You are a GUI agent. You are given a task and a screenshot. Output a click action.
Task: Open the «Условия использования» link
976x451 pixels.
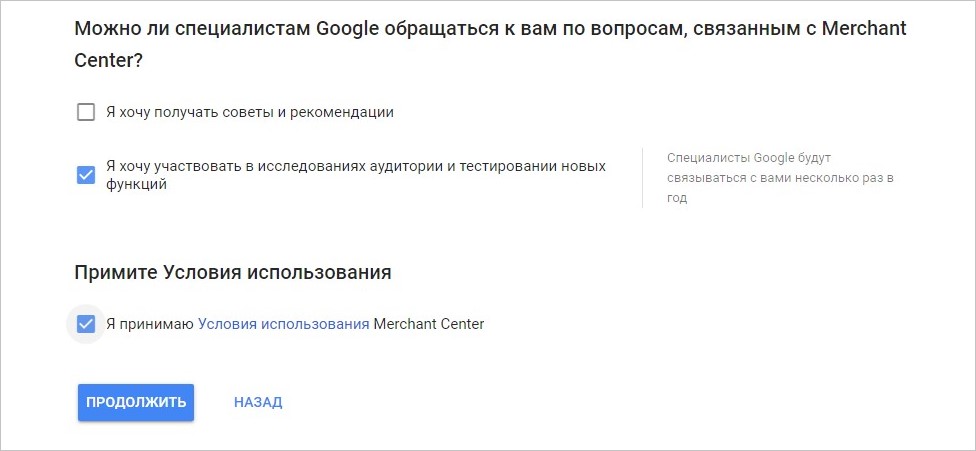click(x=283, y=324)
